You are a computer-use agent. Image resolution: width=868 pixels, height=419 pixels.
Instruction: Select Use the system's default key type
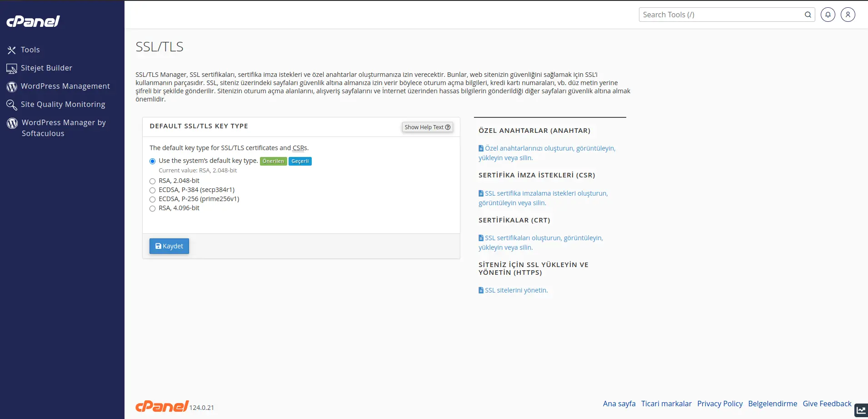[153, 161]
